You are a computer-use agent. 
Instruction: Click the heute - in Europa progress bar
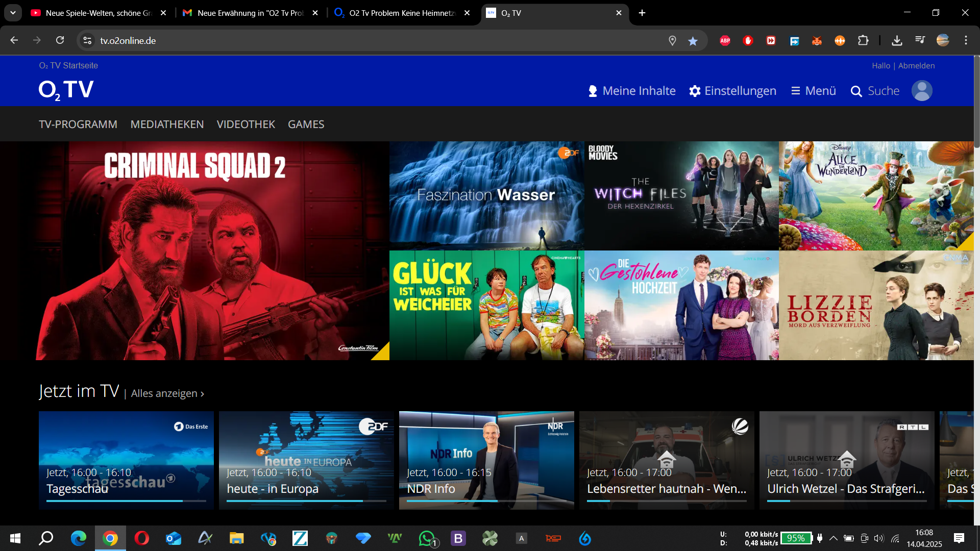click(x=306, y=501)
